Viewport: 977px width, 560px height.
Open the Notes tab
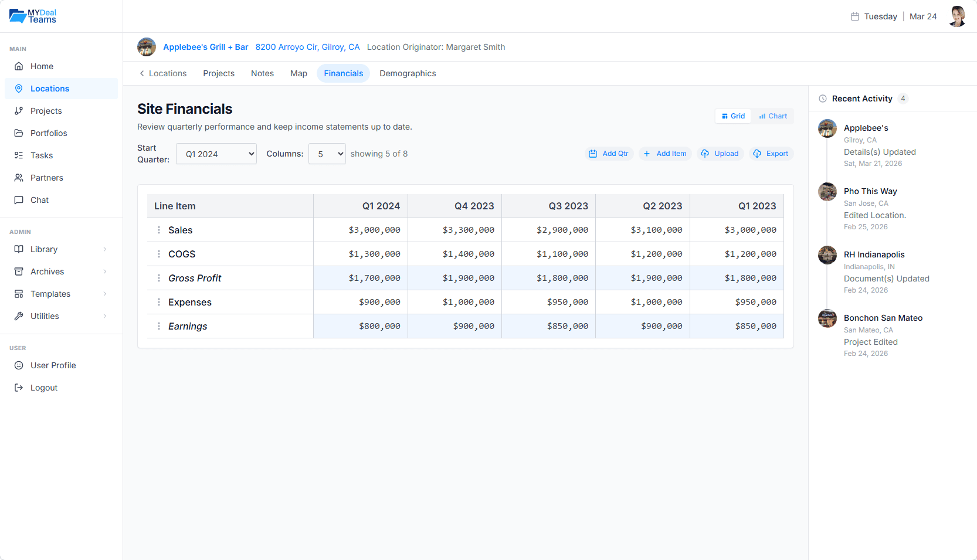point(263,73)
